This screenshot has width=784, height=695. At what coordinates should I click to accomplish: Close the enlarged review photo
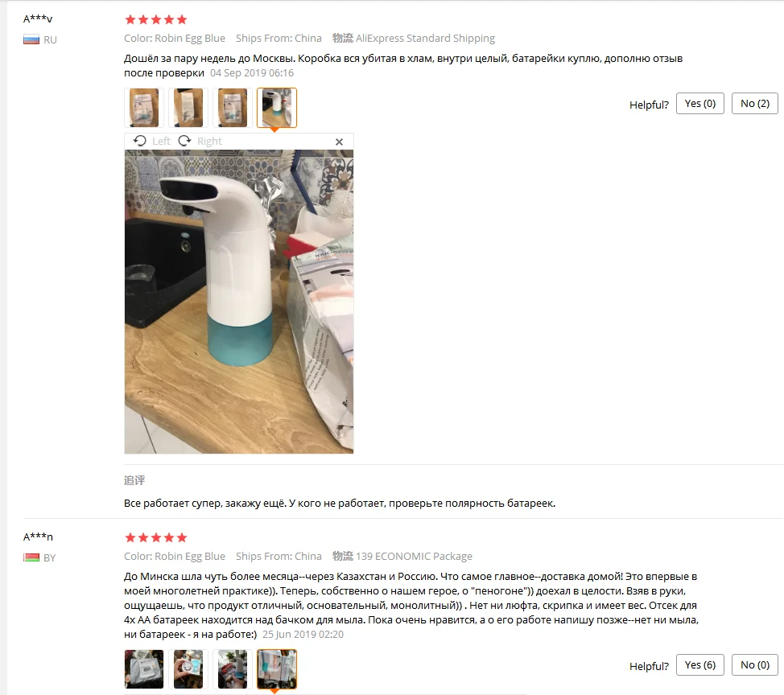click(x=339, y=142)
